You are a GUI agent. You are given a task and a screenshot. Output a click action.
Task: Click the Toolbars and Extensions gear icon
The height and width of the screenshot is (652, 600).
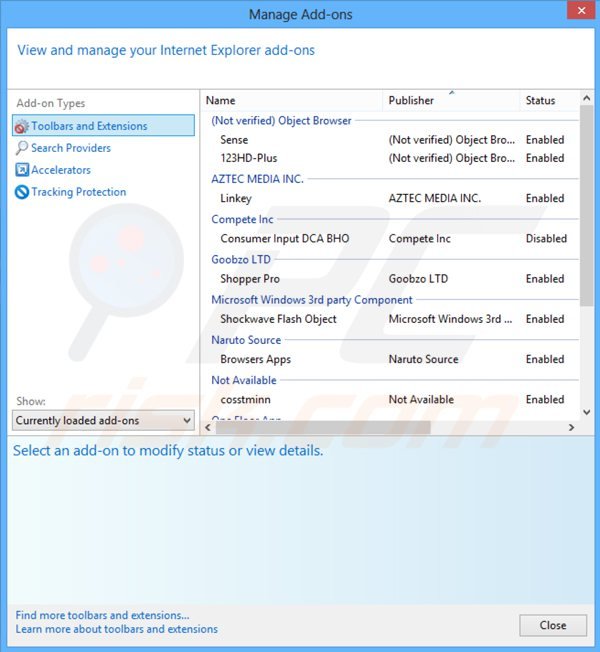pyautogui.click(x=22, y=126)
